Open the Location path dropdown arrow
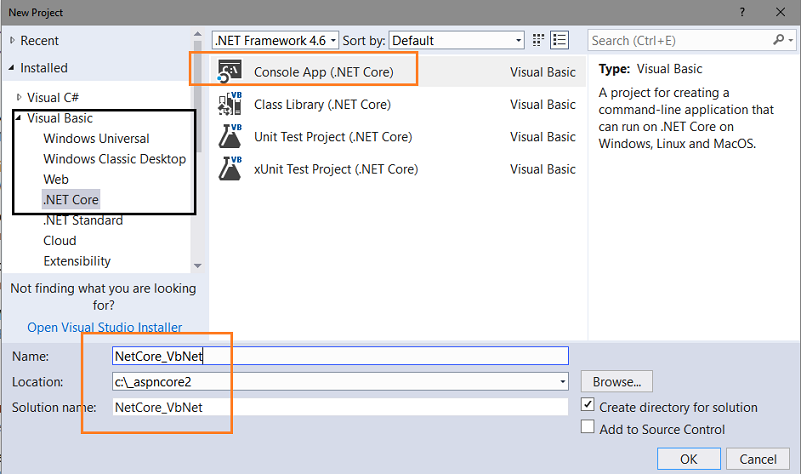801x474 pixels. [562, 382]
